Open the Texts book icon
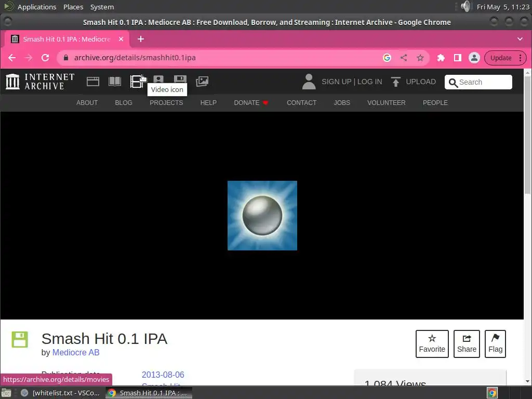 pos(115,82)
